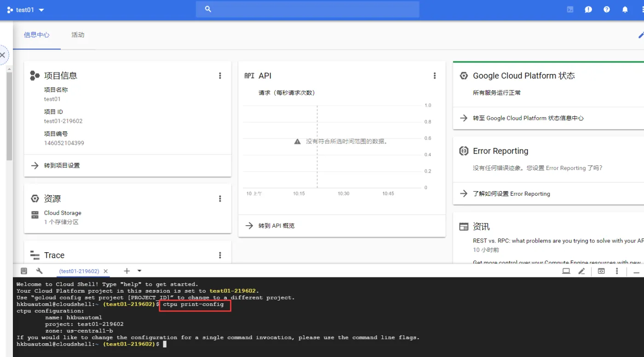Click the project number 146052104399
644x357 pixels.
64,143
